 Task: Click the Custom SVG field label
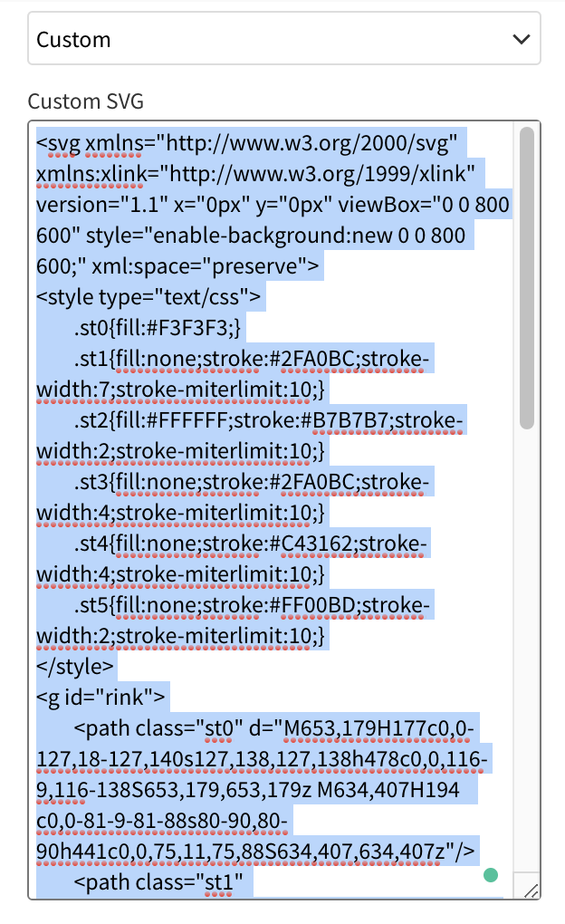click(x=86, y=101)
